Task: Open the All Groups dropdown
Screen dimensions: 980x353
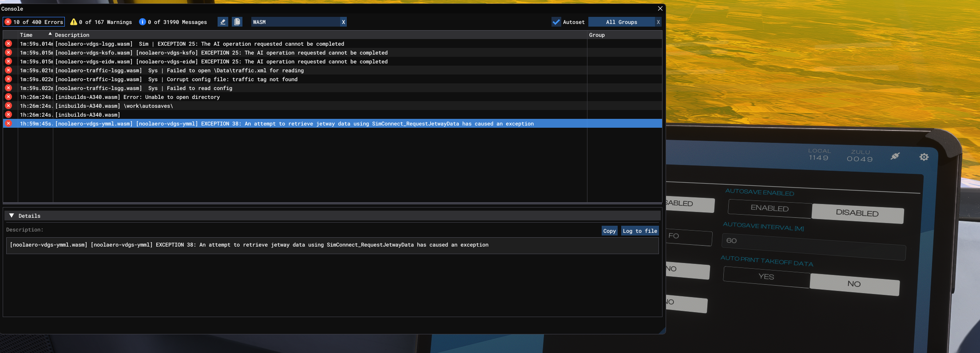Action: [621, 22]
